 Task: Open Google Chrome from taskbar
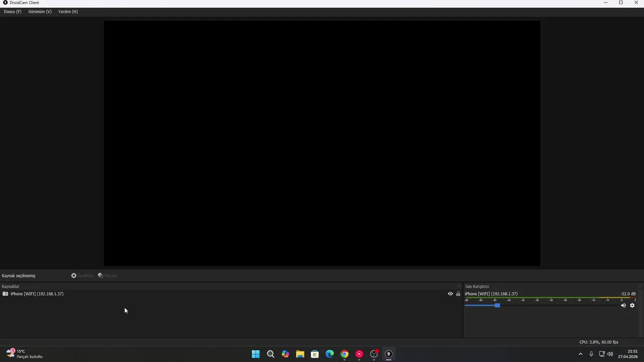[344, 354]
